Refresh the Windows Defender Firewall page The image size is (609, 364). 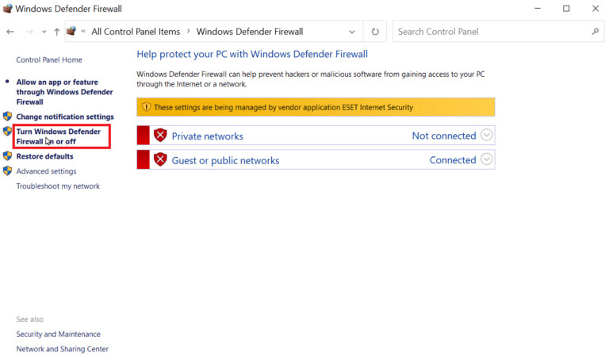click(x=375, y=32)
